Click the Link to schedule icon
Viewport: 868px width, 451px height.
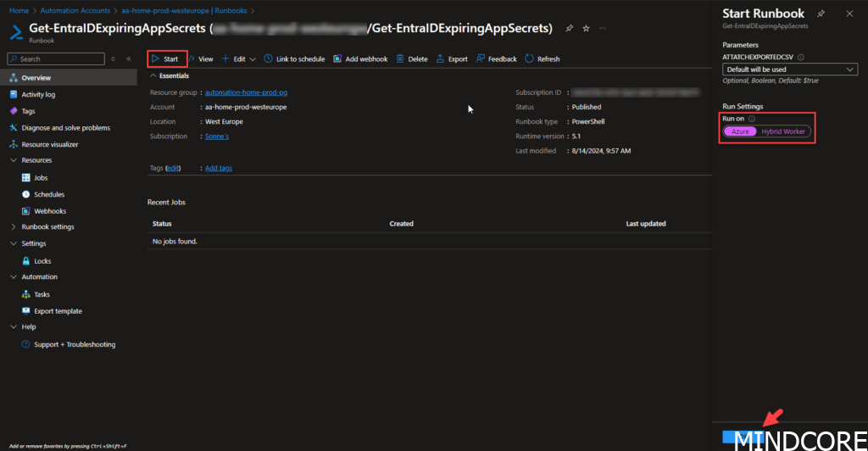click(269, 59)
